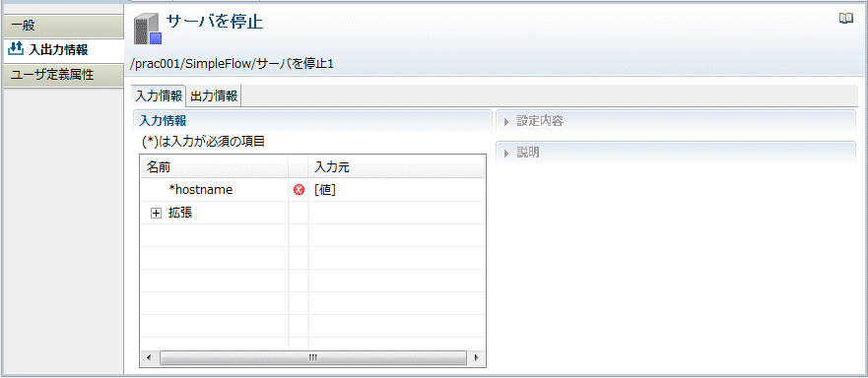868x378 pixels.
Task: Click the [値] input source cell
Action: point(396,190)
